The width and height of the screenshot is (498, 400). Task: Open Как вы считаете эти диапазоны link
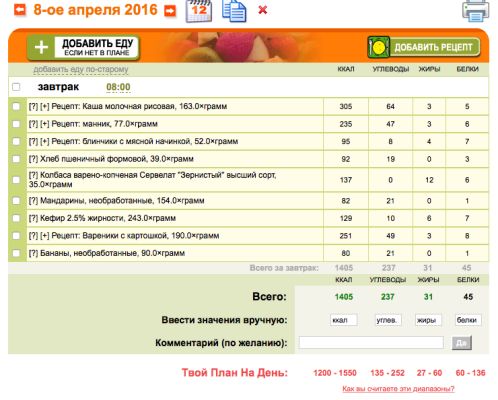pyautogui.click(x=398, y=389)
